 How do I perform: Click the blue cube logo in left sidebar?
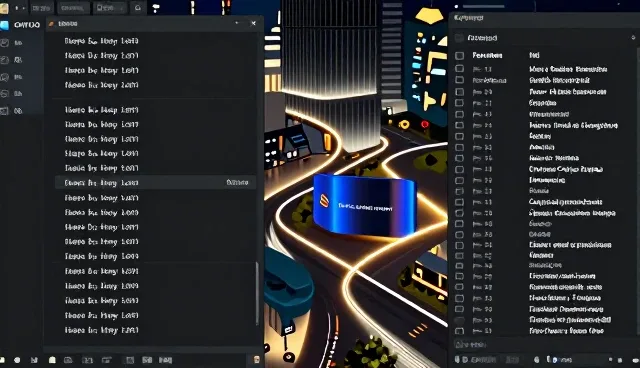(x=4, y=25)
